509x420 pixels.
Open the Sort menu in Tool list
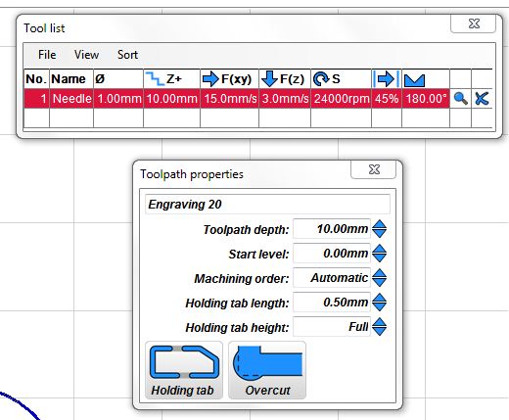click(x=127, y=55)
